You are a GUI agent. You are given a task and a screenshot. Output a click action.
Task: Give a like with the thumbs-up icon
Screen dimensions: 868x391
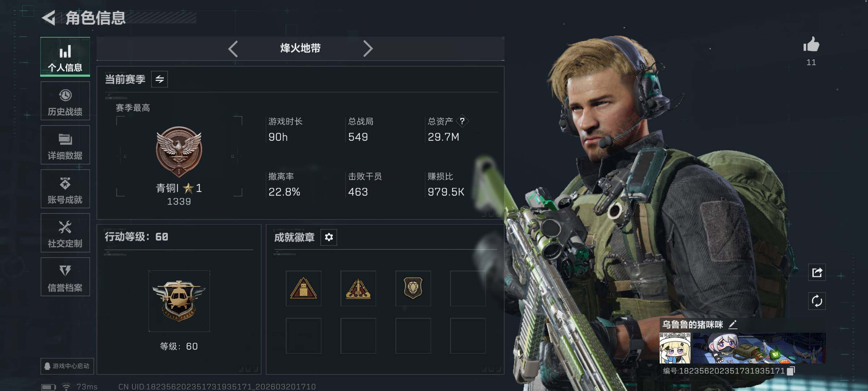click(811, 45)
